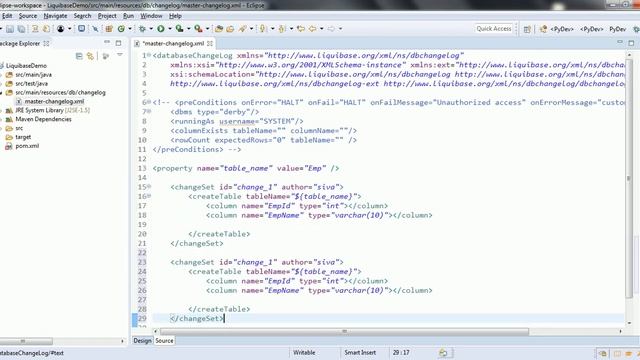Select src/main/resources/db/changelog folder

(x=60, y=93)
